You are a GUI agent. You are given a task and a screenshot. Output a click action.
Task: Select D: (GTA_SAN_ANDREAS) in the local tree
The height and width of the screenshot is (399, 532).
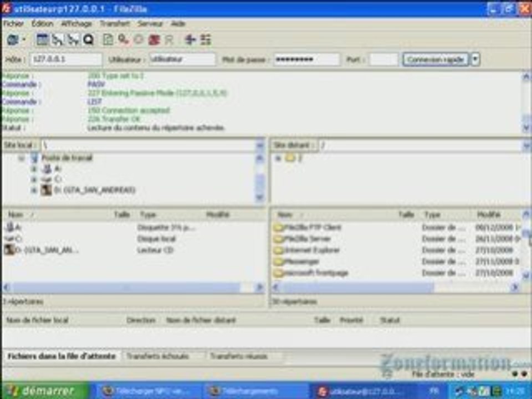pos(94,190)
